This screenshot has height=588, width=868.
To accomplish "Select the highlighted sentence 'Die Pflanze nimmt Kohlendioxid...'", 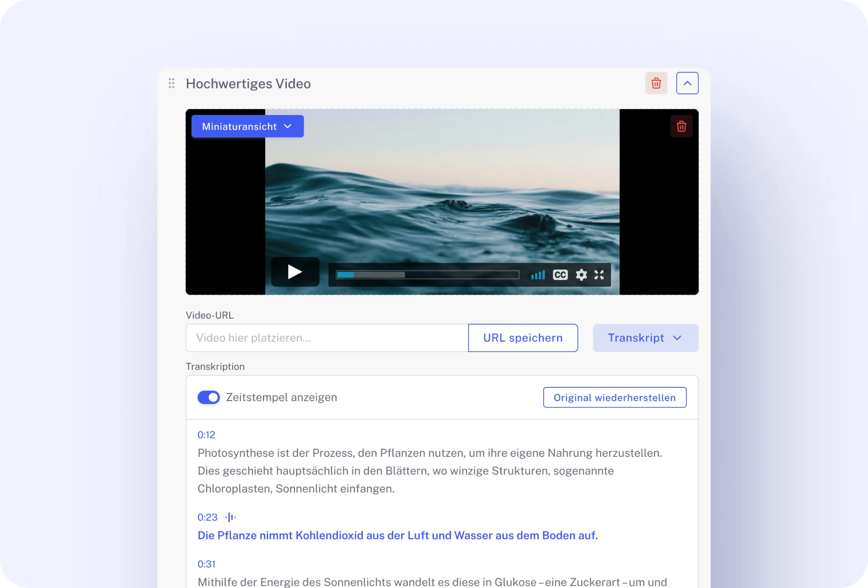I will tap(397, 536).
